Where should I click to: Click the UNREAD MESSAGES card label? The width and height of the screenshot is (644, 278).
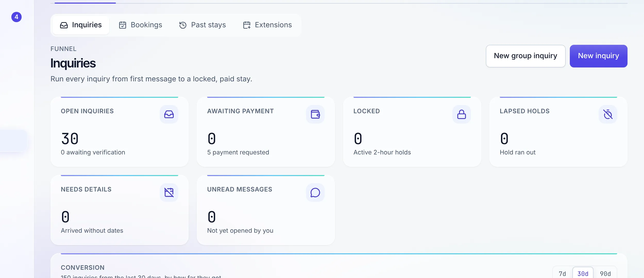(240, 189)
